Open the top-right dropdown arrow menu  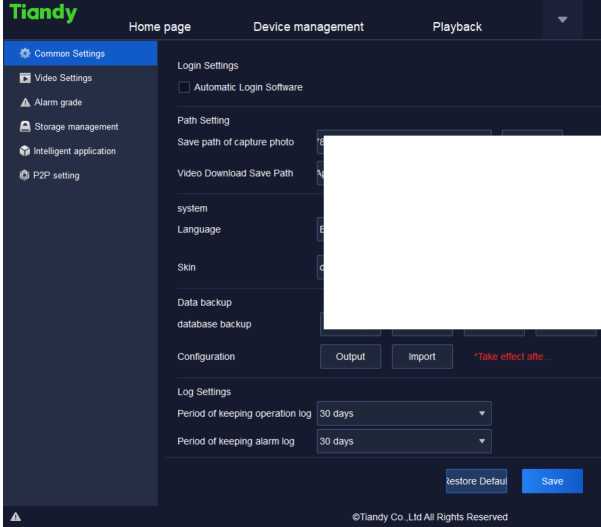pyautogui.click(x=561, y=20)
